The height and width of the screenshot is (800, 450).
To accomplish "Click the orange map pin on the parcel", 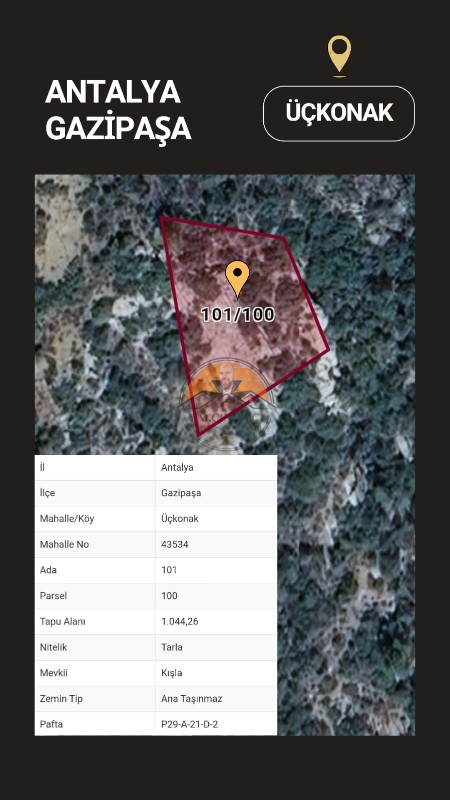I will click(x=237, y=279).
